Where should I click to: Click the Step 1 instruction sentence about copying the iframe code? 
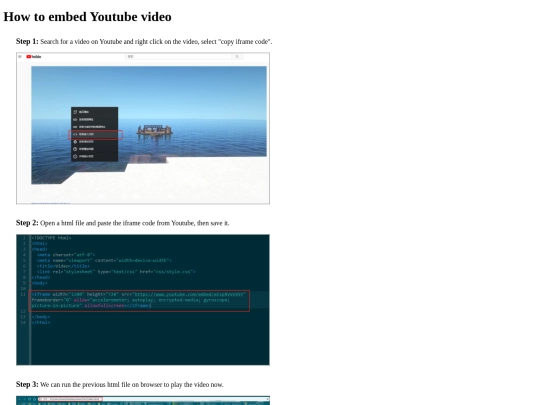[156, 42]
